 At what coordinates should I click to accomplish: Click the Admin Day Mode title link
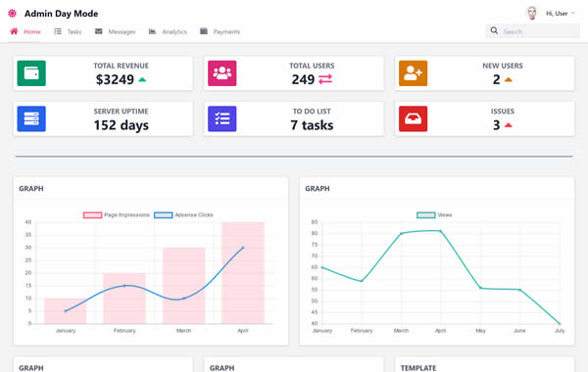coord(61,14)
